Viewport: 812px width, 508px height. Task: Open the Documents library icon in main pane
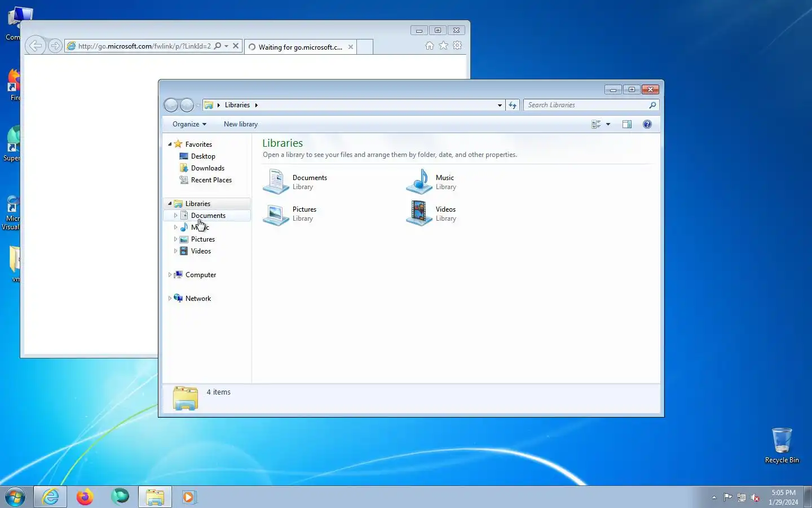(276, 182)
